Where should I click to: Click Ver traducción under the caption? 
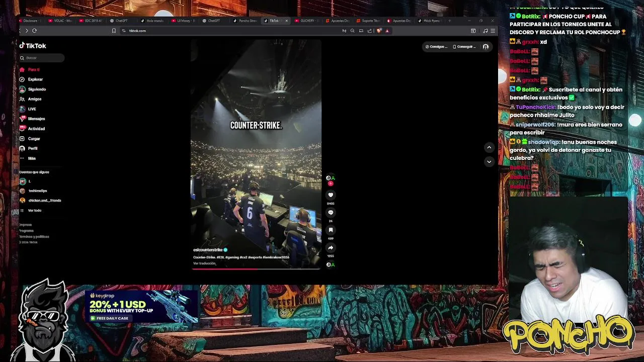[204, 263]
